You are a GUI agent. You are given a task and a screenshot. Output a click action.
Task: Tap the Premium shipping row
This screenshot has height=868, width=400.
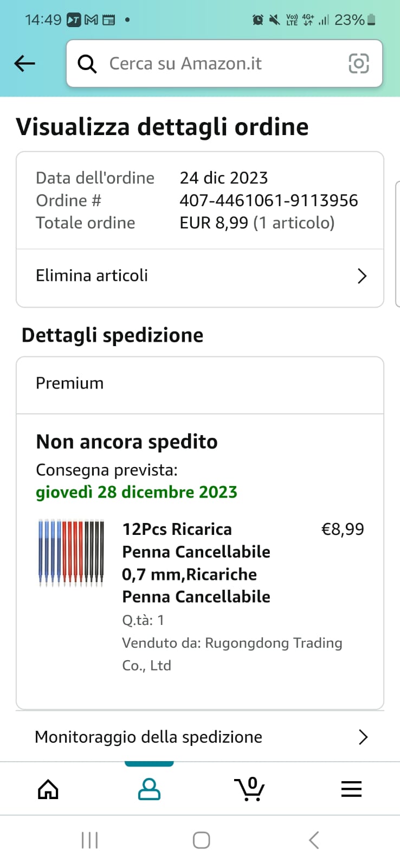[x=199, y=384]
